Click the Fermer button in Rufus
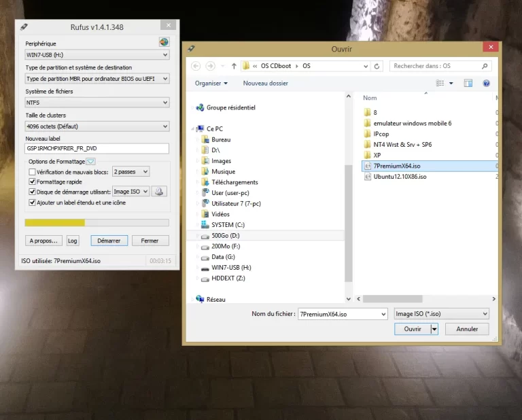Viewport: 522px width, 420px height. click(x=150, y=241)
